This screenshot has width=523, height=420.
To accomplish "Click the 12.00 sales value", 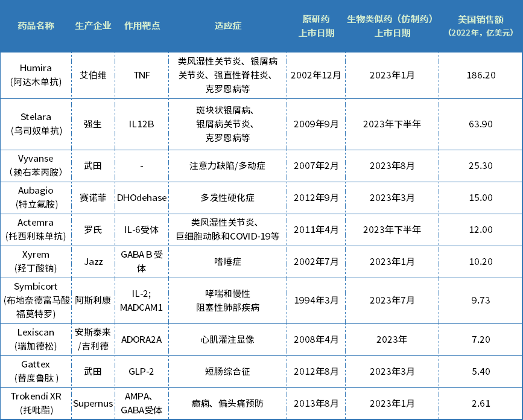I will [x=481, y=229].
